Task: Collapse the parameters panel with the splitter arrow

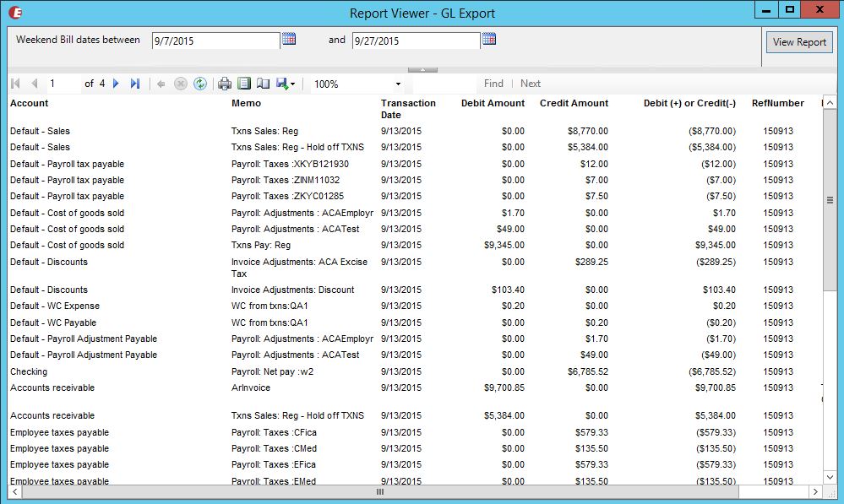Action: pos(422,69)
